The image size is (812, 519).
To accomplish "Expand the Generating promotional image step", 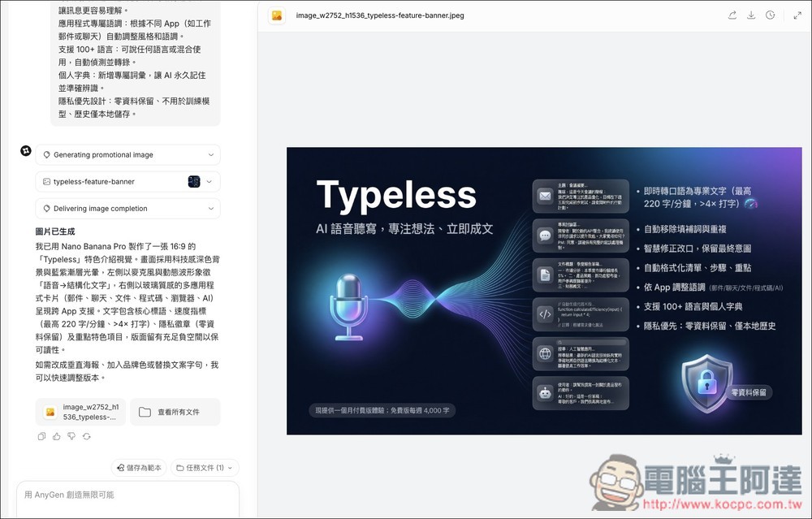I will (x=127, y=154).
